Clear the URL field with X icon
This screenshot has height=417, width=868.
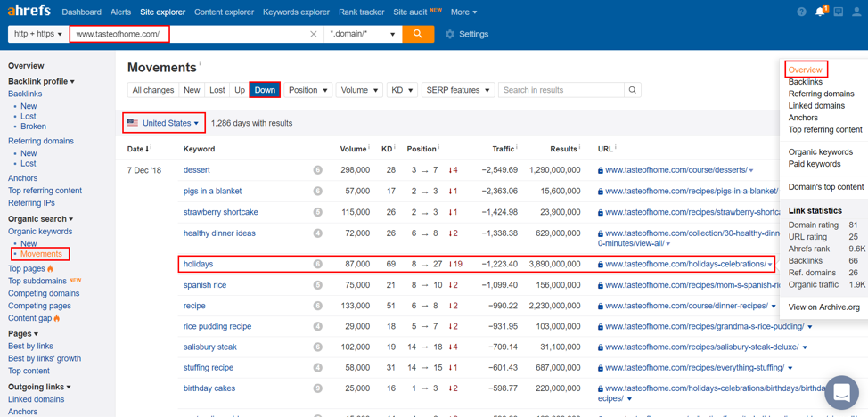314,35
